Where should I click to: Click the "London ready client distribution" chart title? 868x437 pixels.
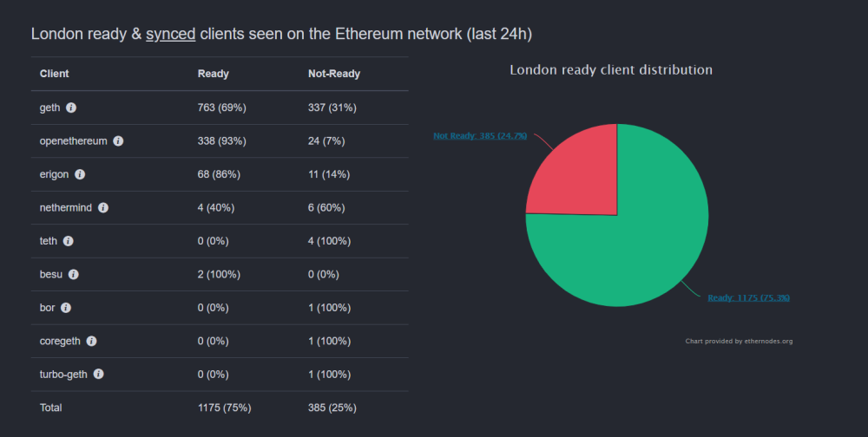(x=611, y=69)
